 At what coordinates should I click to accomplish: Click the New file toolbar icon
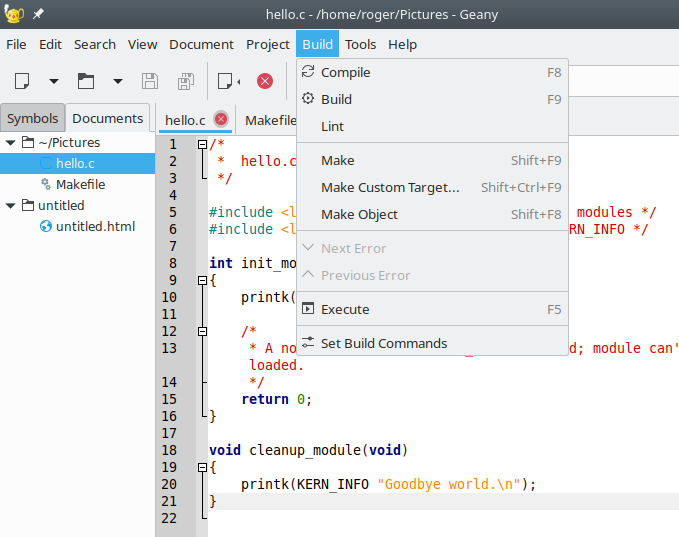22,81
